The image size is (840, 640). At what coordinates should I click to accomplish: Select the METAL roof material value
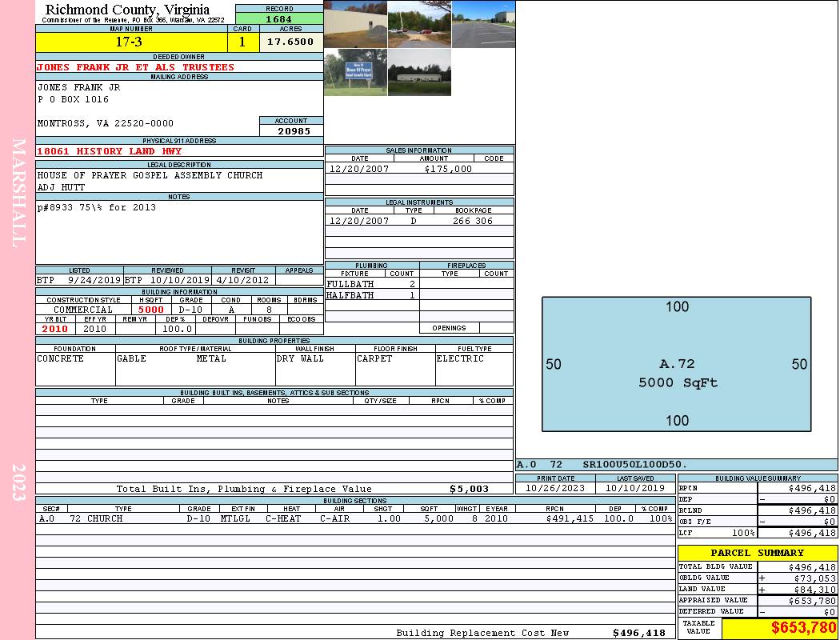(211, 359)
